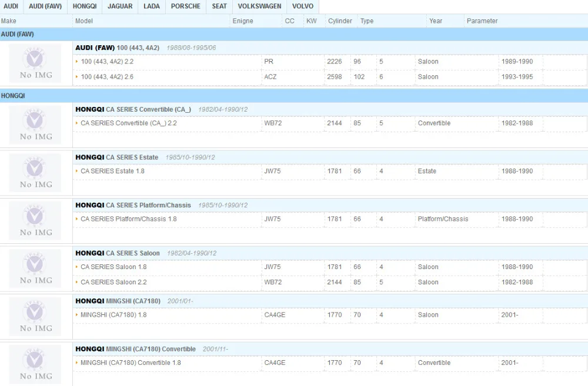Switch to the AUDI (FAW) tab
The image size is (588, 386).
45,6
